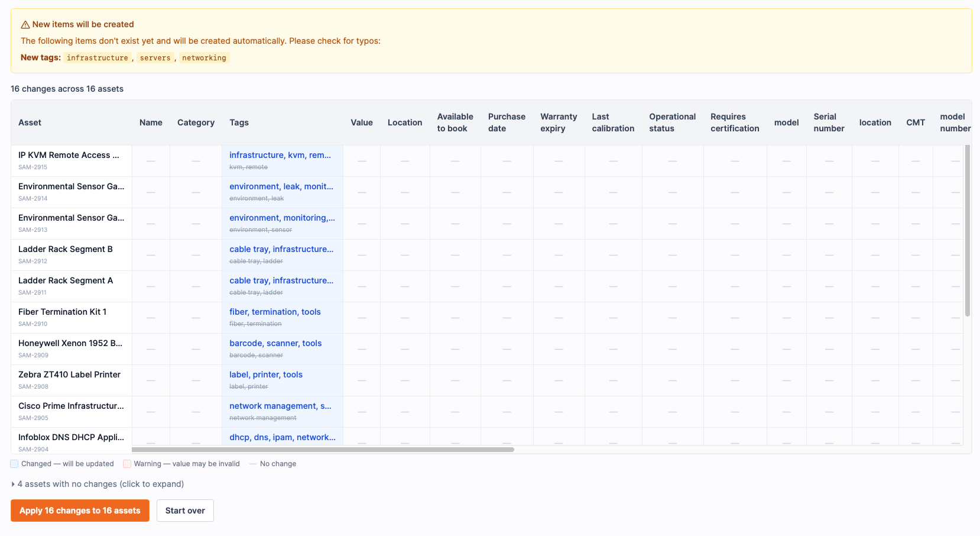Click the Tags column header

[239, 122]
